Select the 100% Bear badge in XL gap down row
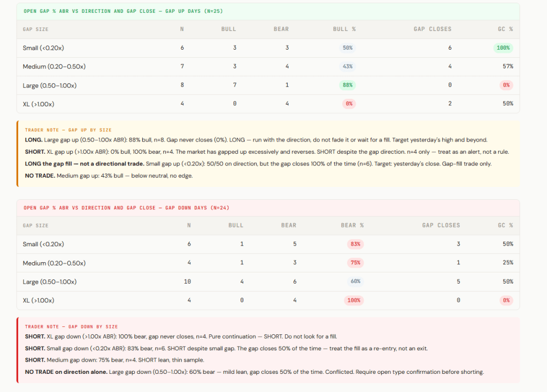 tap(355, 300)
